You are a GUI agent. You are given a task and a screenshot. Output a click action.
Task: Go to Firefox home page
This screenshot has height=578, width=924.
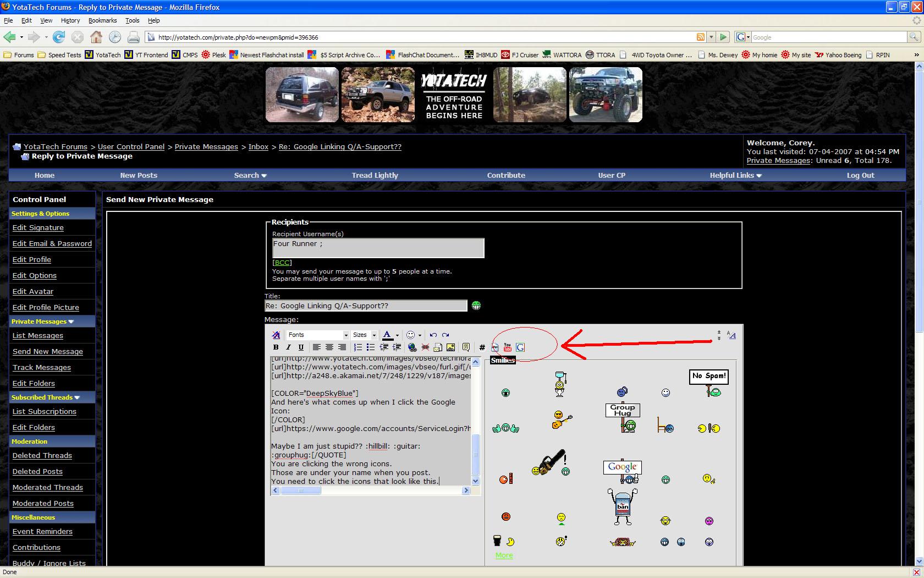96,37
